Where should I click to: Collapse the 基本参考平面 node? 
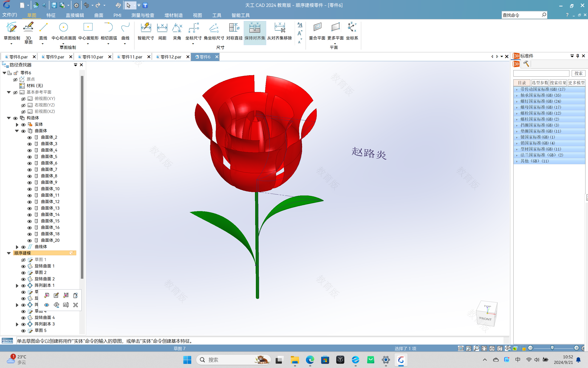pos(9,92)
